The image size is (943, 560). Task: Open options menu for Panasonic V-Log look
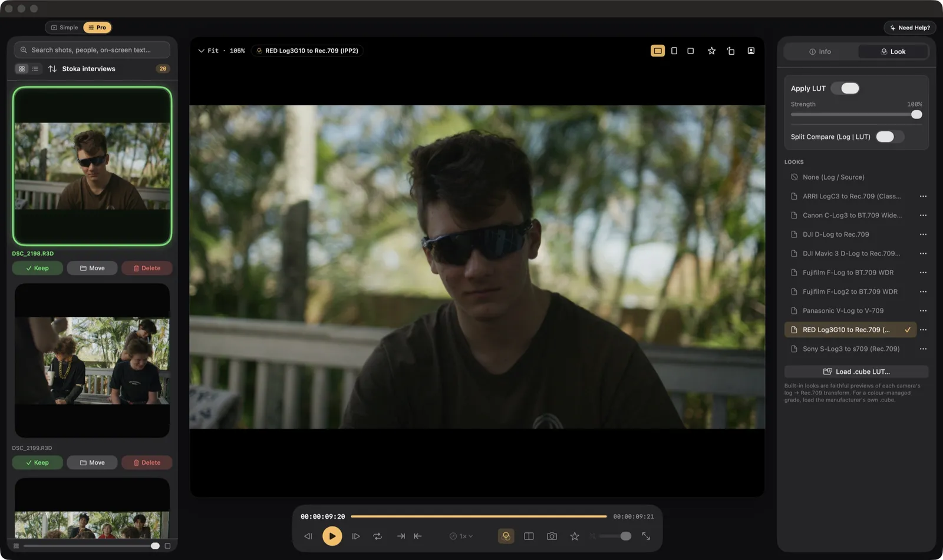(x=923, y=311)
